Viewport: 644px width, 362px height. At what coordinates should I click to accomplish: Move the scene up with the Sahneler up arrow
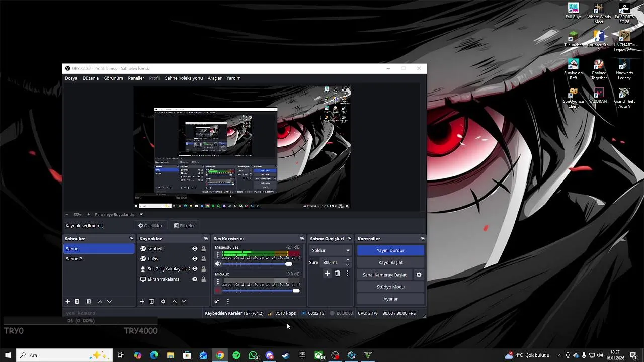[x=100, y=301]
